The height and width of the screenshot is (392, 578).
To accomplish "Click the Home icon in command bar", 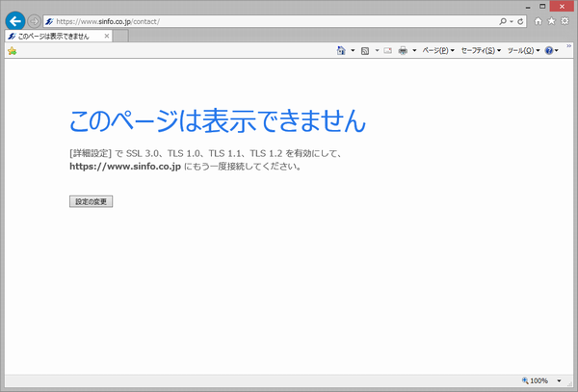I will coord(341,50).
